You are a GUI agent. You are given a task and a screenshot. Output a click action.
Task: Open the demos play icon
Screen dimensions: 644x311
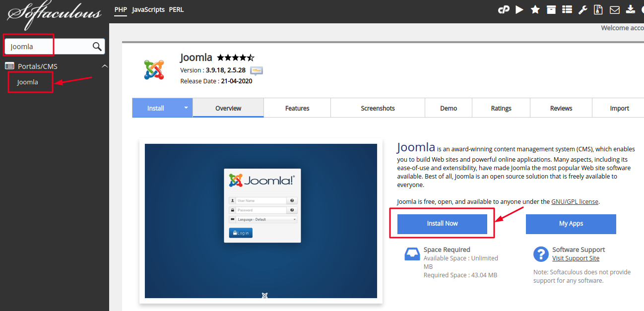[519, 9]
